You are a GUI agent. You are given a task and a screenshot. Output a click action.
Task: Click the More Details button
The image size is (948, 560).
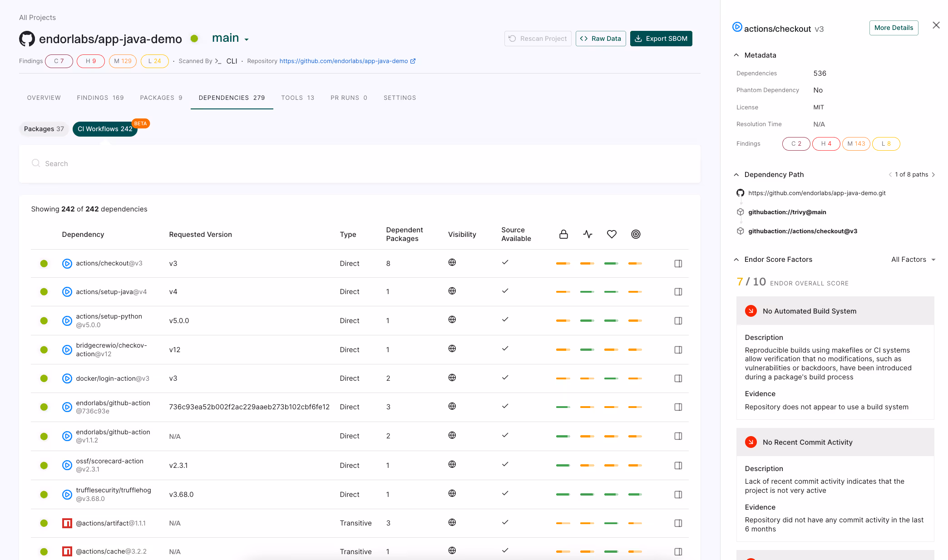[x=894, y=28]
